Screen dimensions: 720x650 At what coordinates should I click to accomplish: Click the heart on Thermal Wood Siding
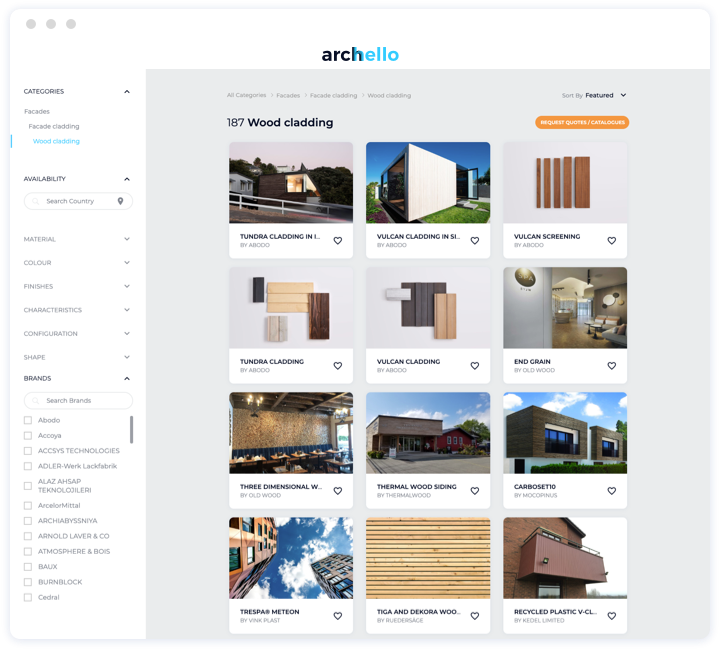click(x=475, y=491)
